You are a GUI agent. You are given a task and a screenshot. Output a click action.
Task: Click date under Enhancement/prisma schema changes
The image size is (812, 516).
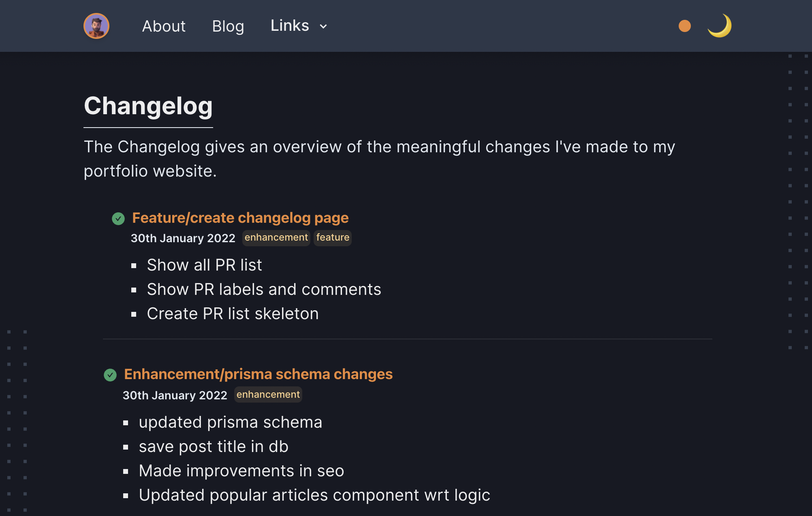tap(175, 395)
